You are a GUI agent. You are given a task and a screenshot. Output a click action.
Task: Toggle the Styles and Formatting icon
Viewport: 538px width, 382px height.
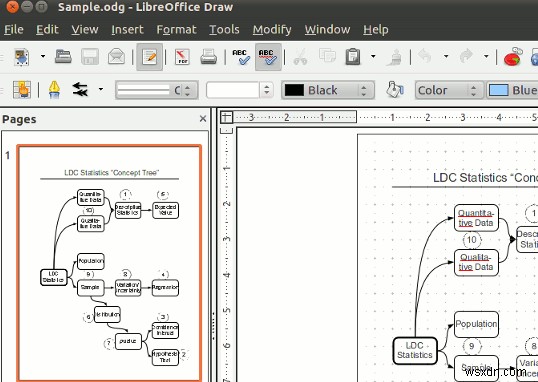pyautogui.click(x=22, y=90)
